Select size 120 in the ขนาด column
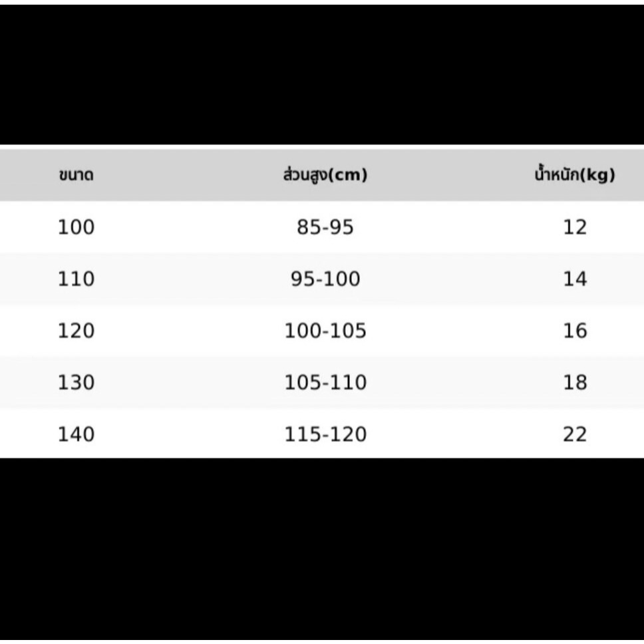 click(x=77, y=331)
